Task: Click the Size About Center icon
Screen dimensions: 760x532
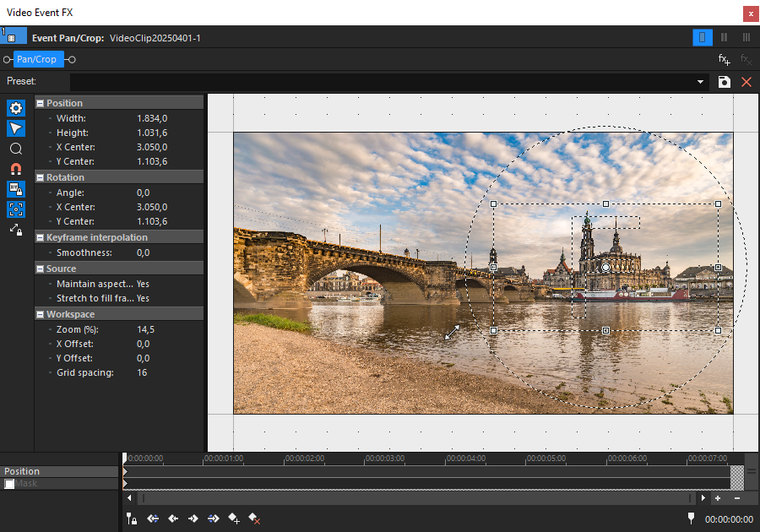Action: pyautogui.click(x=15, y=209)
